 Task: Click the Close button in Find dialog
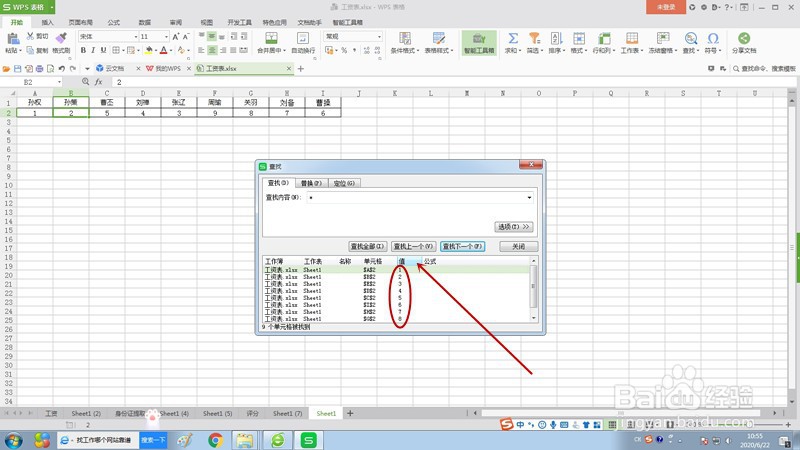(x=518, y=246)
